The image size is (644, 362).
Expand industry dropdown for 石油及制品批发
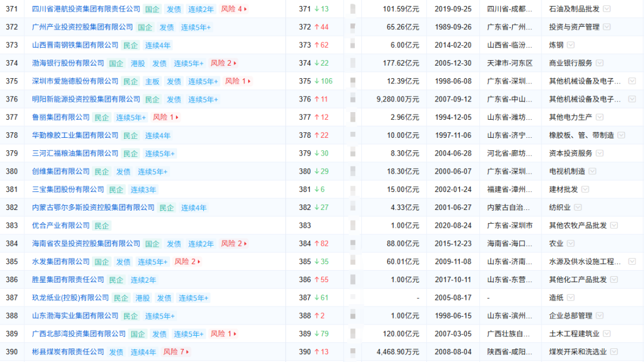606,9
